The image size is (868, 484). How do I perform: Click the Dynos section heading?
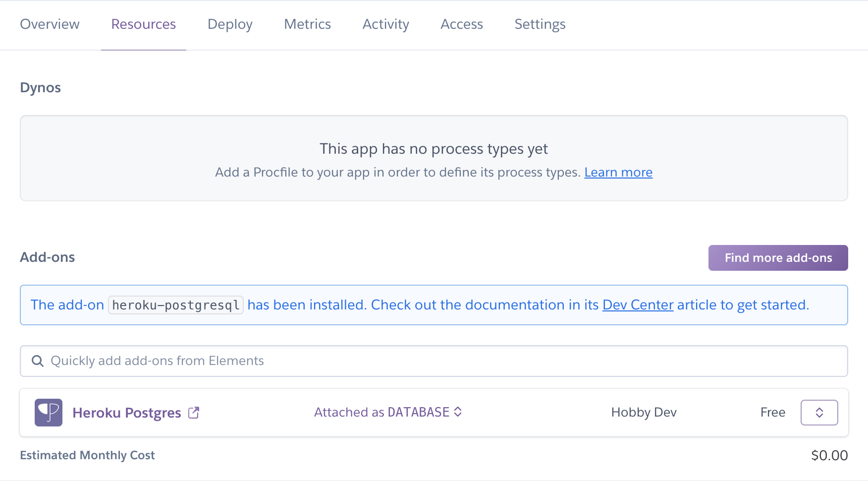pyautogui.click(x=41, y=88)
